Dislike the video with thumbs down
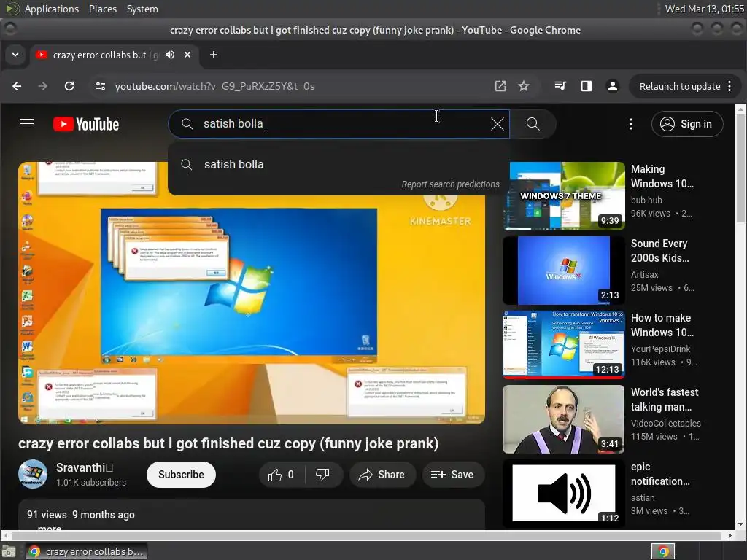This screenshot has width=747, height=560. pos(323,475)
